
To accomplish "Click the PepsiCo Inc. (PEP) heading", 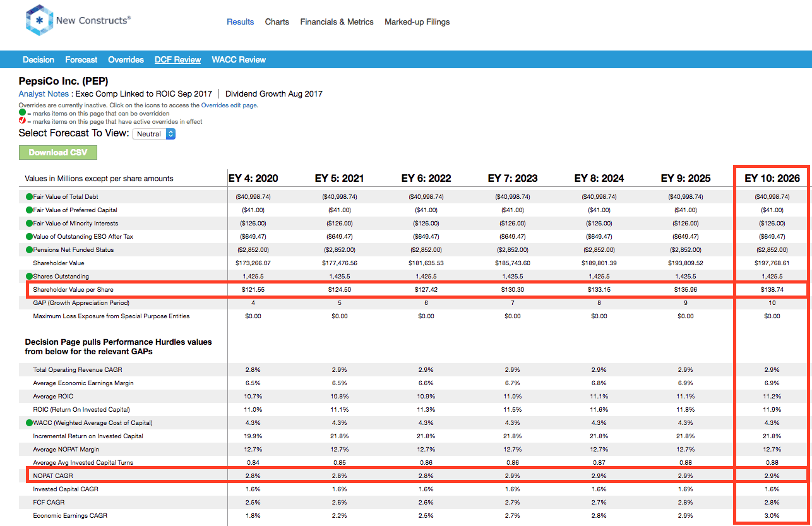I will 63,81.
